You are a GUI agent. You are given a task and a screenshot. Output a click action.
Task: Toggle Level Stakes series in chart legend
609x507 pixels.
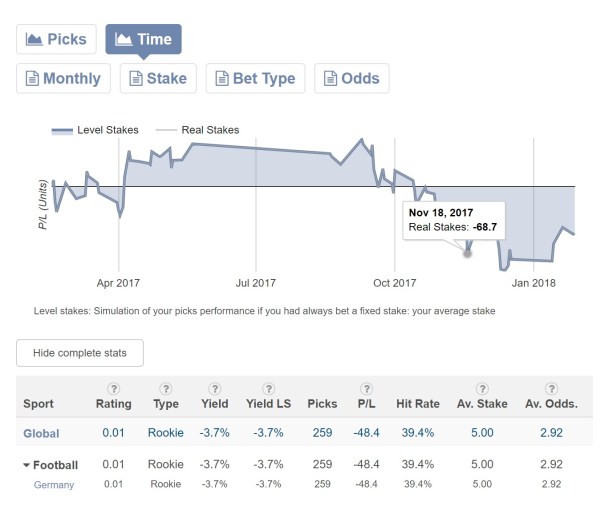pyautogui.click(x=95, y=130)
